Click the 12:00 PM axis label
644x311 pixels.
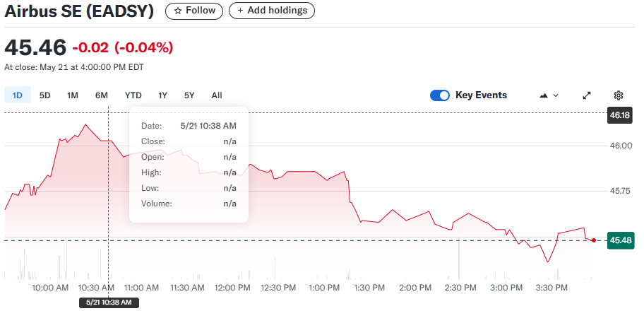click(233, 288)
